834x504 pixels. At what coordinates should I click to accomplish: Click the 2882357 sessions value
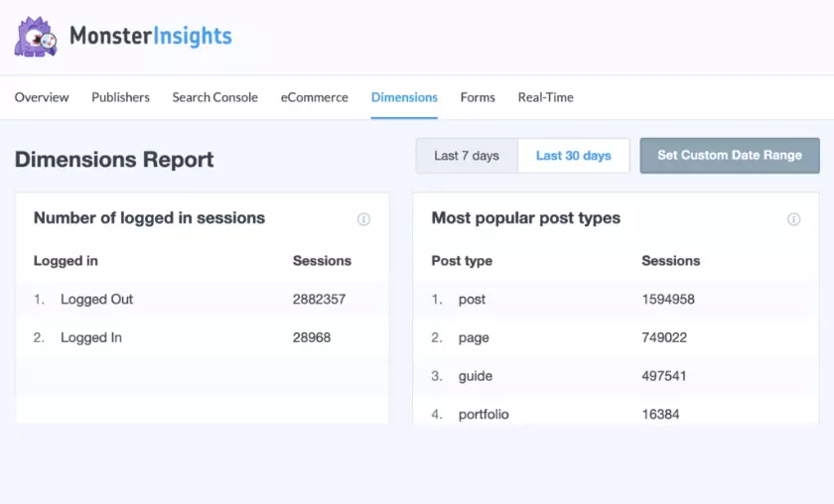pos(319,300)
